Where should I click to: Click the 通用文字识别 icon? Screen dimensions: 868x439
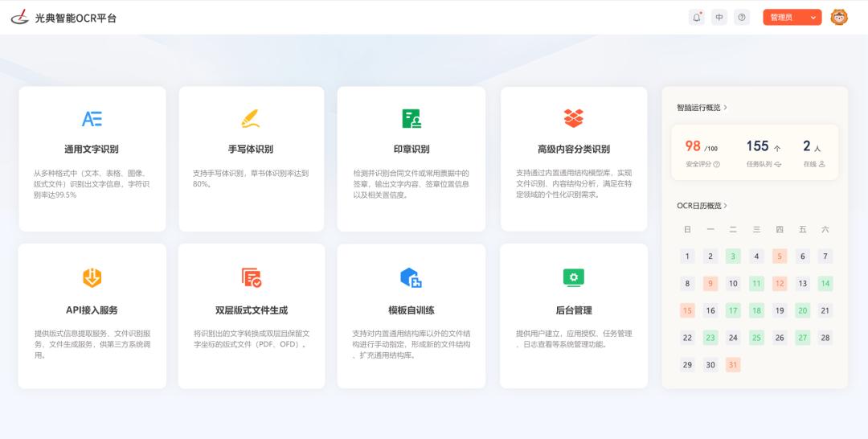point(92,119)
